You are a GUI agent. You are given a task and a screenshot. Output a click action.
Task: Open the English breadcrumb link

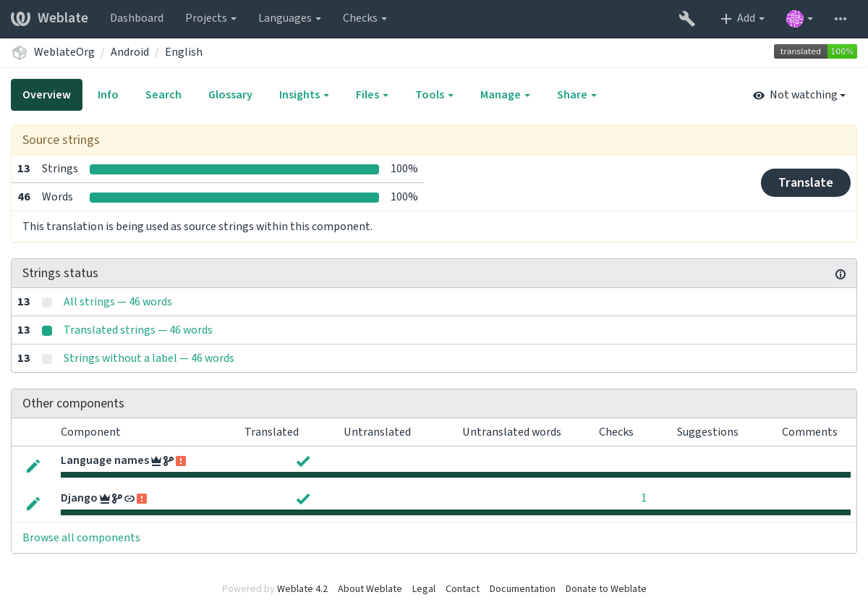[184, 52]
